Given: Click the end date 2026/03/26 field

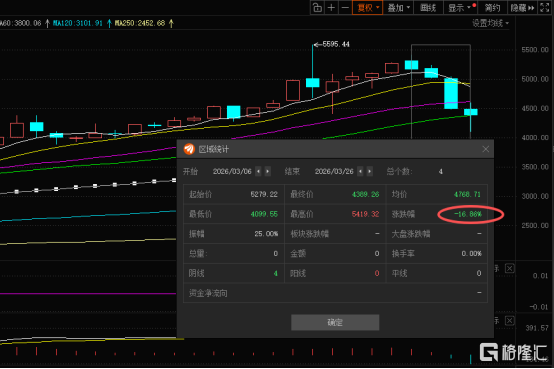Looking at the screenshot, I should point(334,171).
